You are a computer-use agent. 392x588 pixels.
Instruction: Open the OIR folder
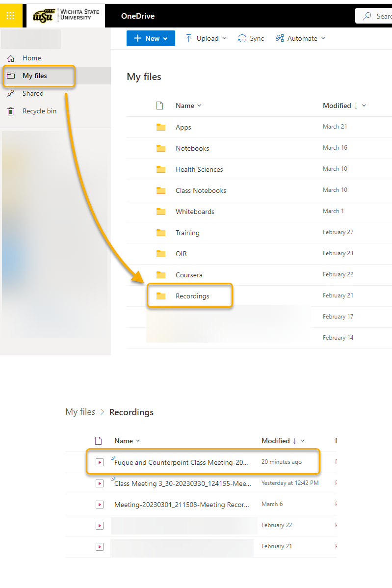(x=181, y=254)
